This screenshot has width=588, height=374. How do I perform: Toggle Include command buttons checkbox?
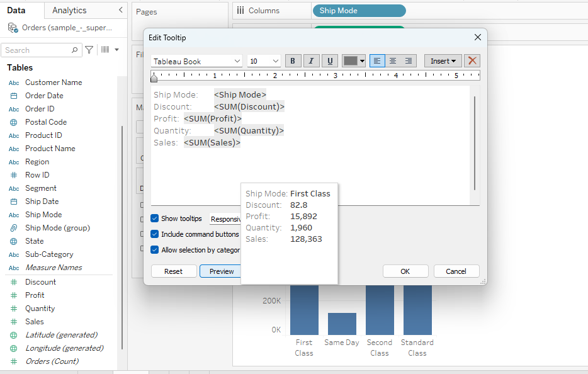point(155,234)
